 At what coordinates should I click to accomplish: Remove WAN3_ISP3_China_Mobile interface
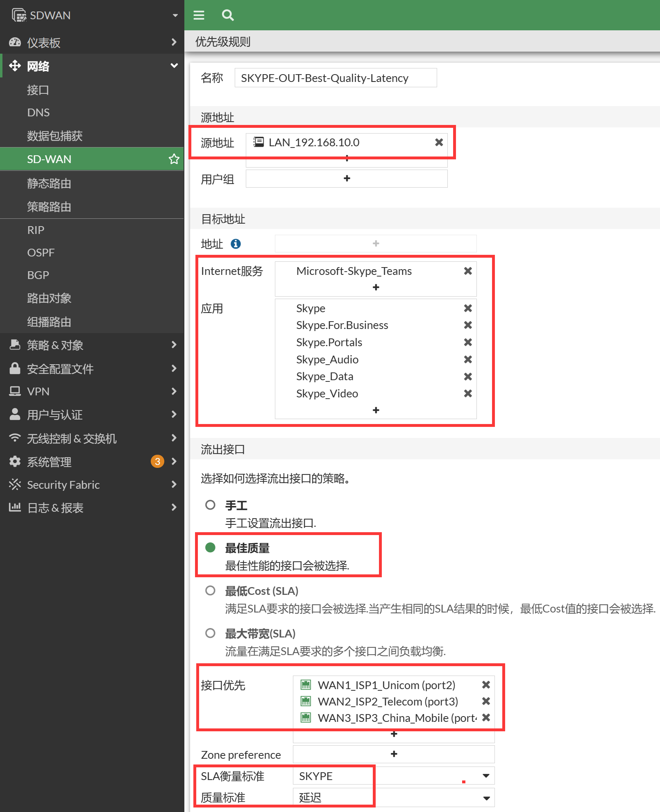click(486, 717)
